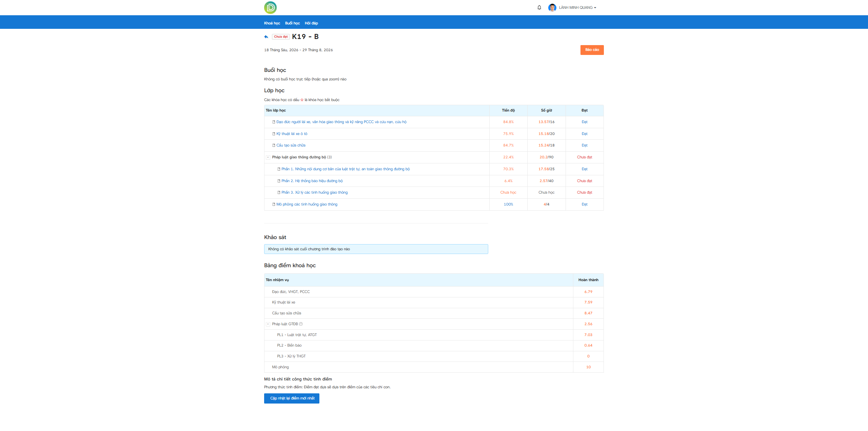Click the Hoàn thành column header
The image size is (868, 431).
588,280
